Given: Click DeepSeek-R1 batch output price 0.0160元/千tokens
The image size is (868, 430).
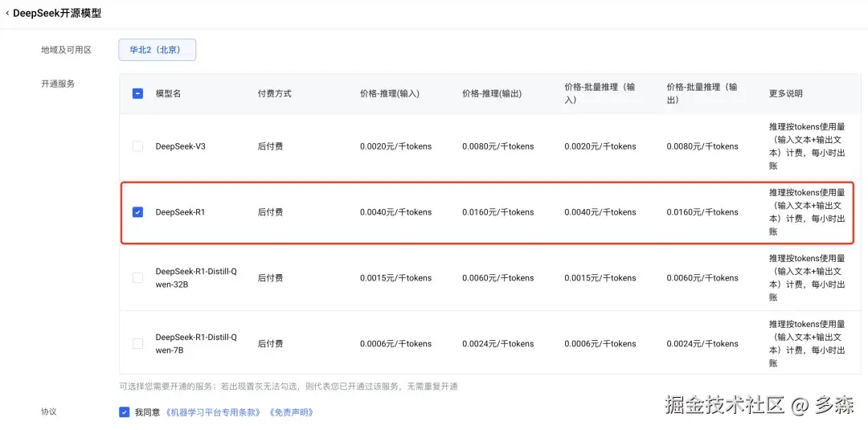Looking at the screenshot, I should click(702, 212).
